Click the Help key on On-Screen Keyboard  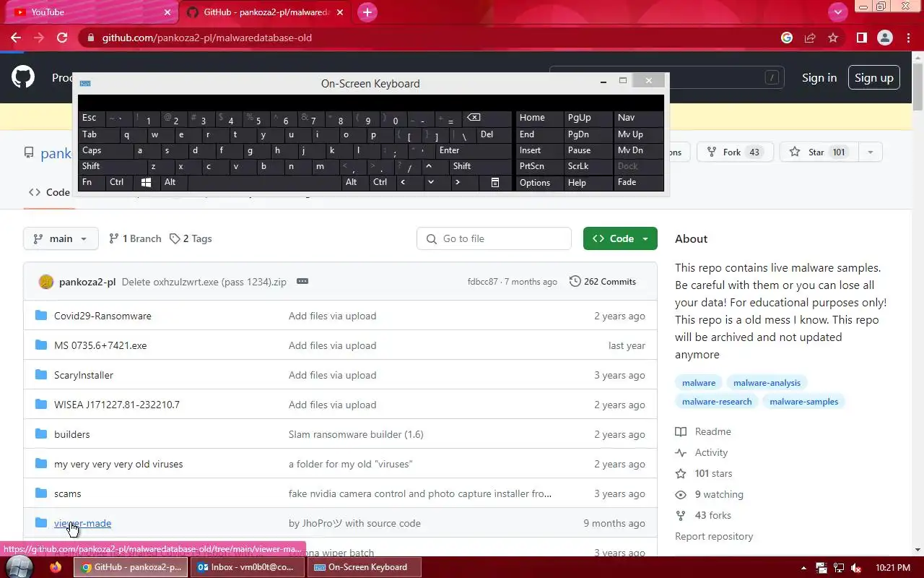click(x=588, y=183)
